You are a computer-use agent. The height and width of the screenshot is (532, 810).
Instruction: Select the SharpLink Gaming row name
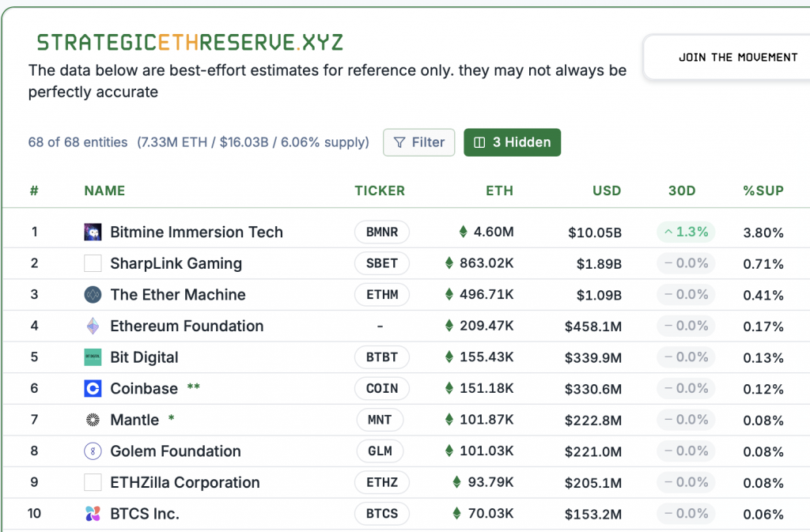[x=176, y=263]
